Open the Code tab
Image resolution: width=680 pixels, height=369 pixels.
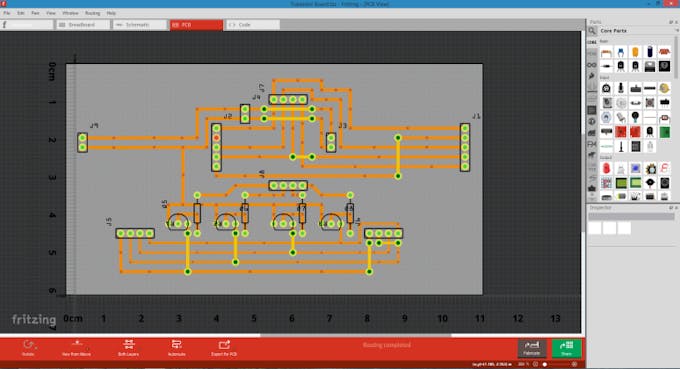pyautogui.click(x=252, y=25)
